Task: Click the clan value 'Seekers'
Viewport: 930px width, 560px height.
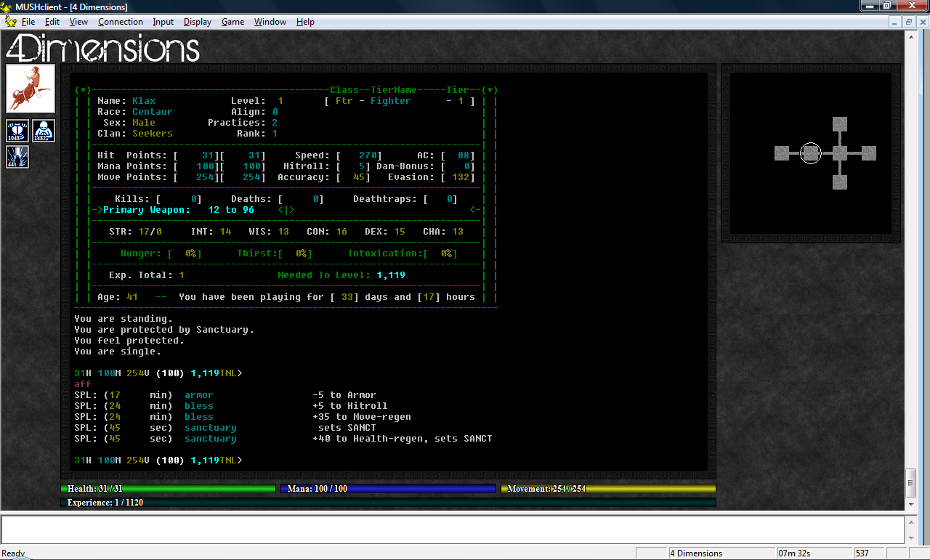Action: coord(153,134)
